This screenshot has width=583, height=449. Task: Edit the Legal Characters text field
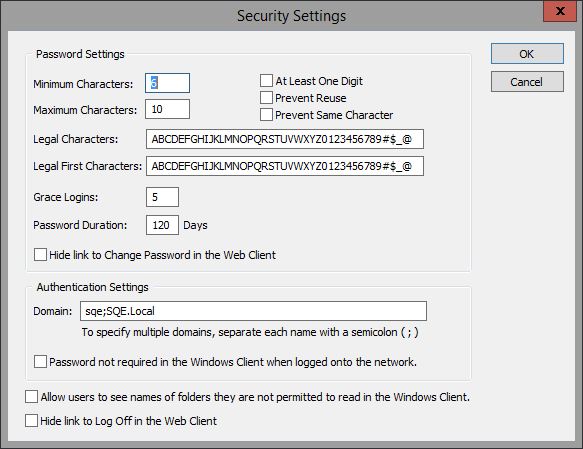285,139
